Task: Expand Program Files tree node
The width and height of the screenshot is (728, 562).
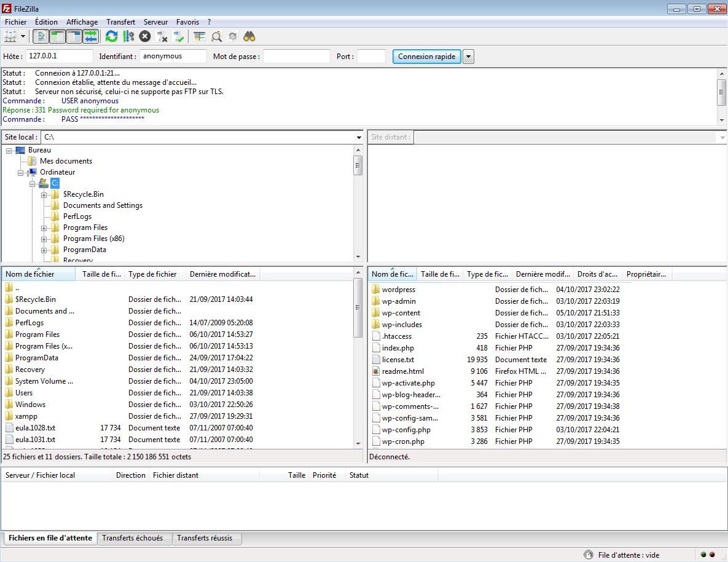Action: pyautogui.click(x=44, y=228)
